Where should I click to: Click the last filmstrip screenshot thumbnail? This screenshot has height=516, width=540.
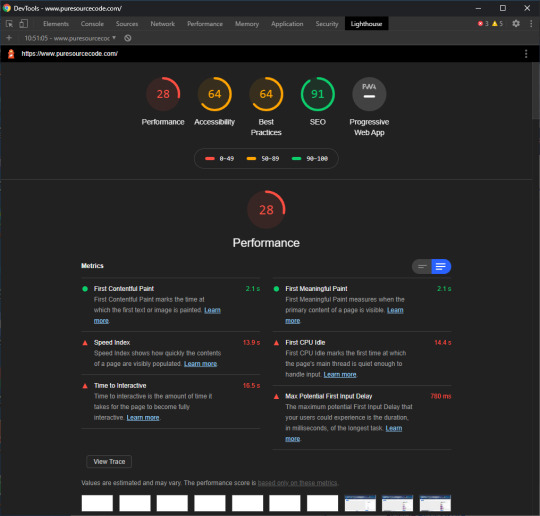pos(435,503)
